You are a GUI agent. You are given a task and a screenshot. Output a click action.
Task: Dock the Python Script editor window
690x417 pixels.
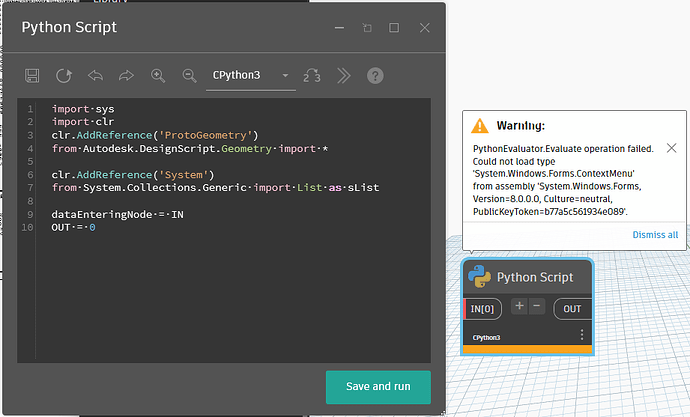(367, 28)
